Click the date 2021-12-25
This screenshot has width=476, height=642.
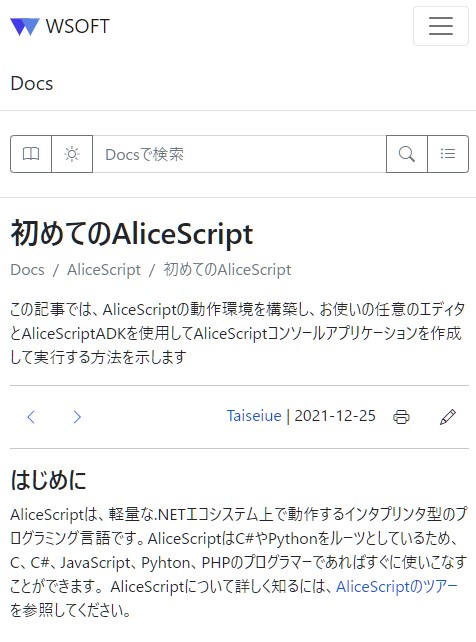click(x=335, y=416)
